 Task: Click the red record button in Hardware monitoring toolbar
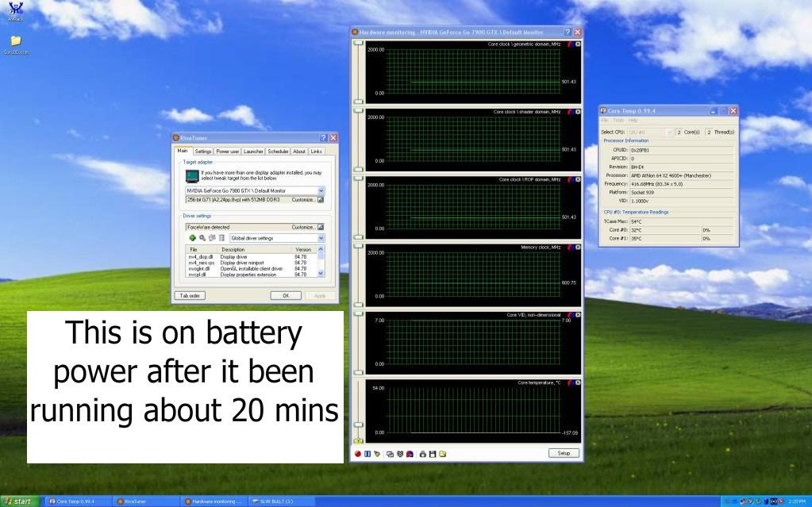click(357, 454)
